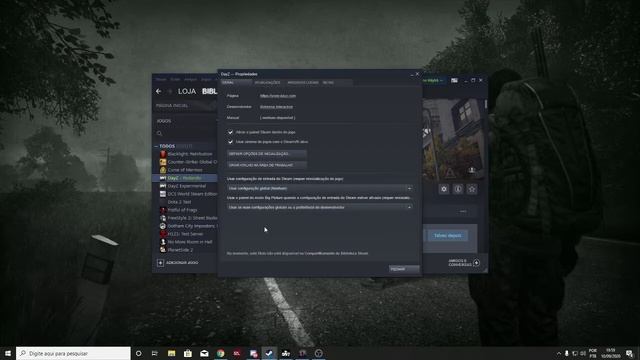Click the Steam back arrow
Viewport: 640px width, 360px height.
[158, 91]
